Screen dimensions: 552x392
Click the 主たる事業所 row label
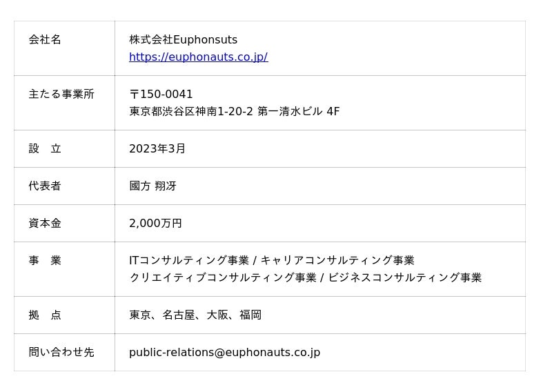point(61,95)
